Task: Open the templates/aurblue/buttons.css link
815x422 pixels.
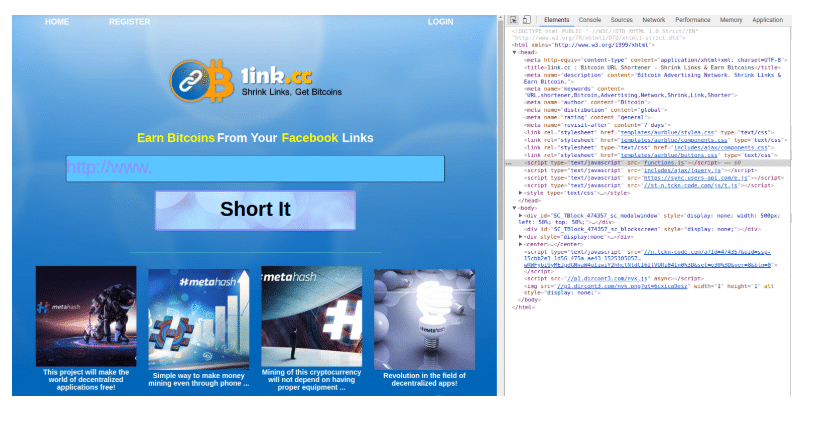Action: 669,155
